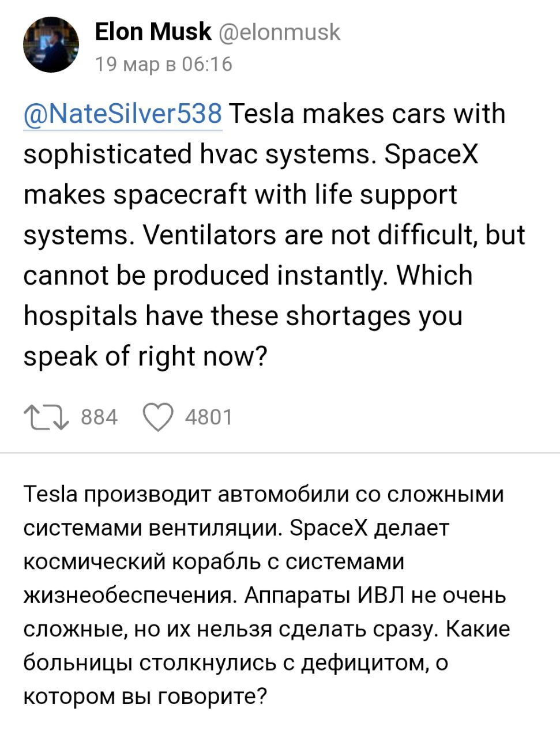This screenshot has width=560, height=738.
Task: Click the line "Tesla производит автомобили со сложными"
Action: click(264, 495)
